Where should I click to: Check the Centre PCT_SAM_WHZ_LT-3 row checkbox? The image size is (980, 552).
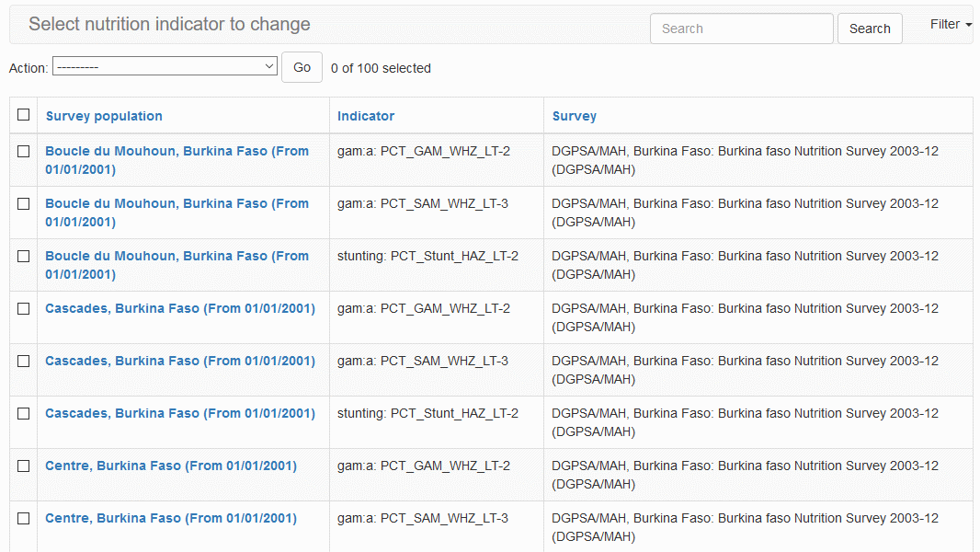click(24, 519)
